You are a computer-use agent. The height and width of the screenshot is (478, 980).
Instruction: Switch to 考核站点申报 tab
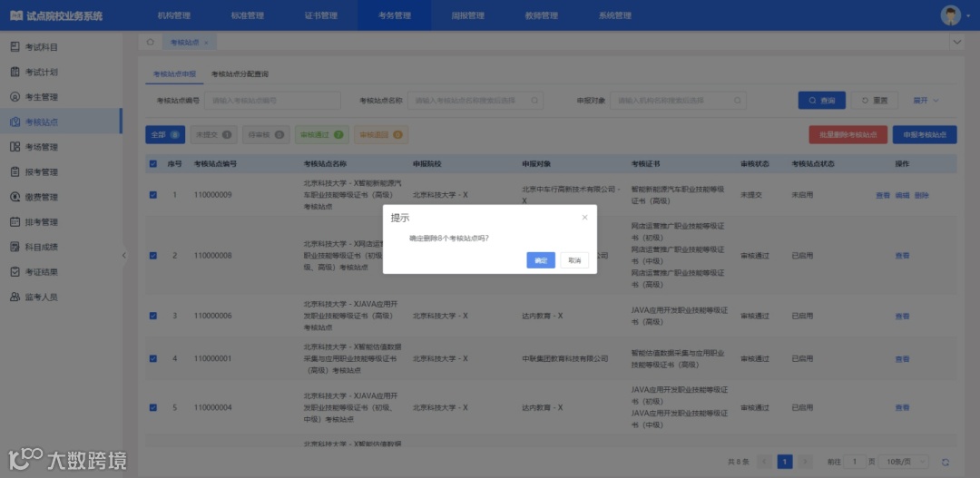tap(174, 73)
